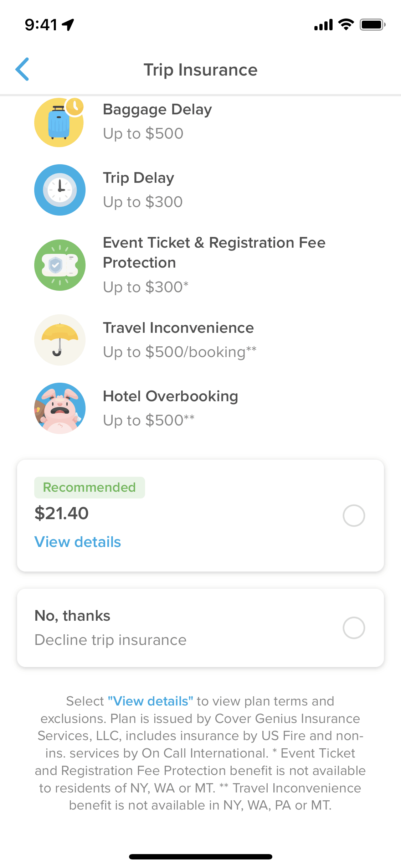This screenshot has height=868, width=401.
Task: Tap the Travel Inconvenience umbrella icon
Action: pyautogui.click(x=60, y=340)
